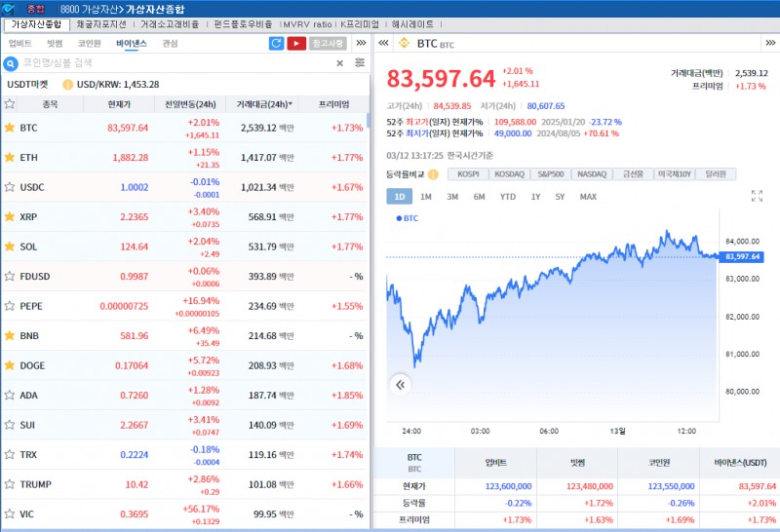Select the 1M chart range
This screenshot has width=780, height=532.
[x=426, y=197]
